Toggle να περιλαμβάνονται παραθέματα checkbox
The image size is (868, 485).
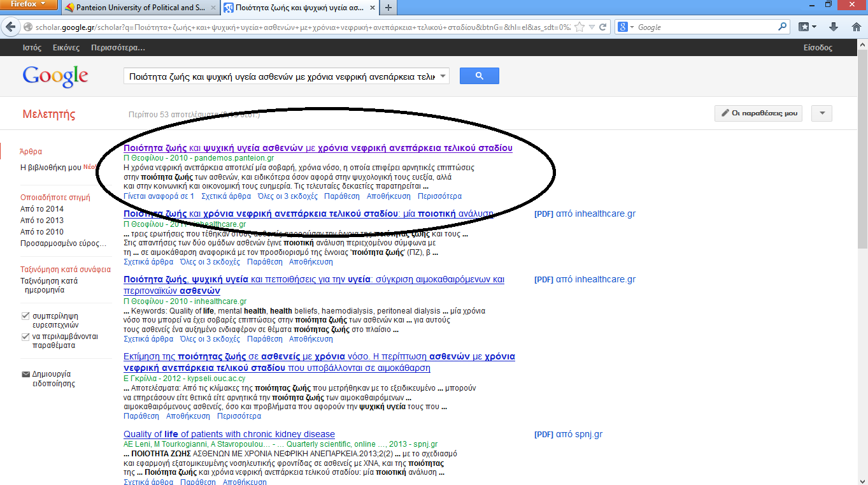point(25,336)
